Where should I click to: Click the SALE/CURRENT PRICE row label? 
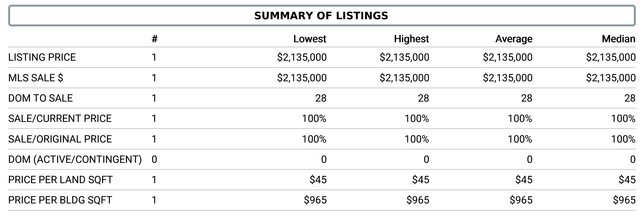click(60, 119)
